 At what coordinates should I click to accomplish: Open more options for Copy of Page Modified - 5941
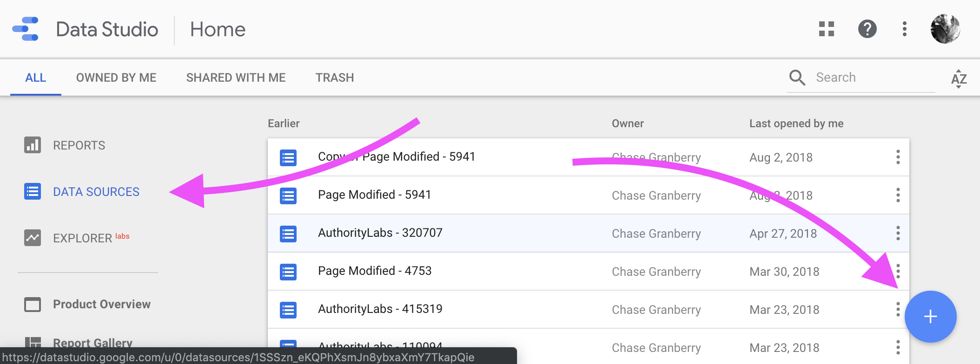[x=898, y=157]
